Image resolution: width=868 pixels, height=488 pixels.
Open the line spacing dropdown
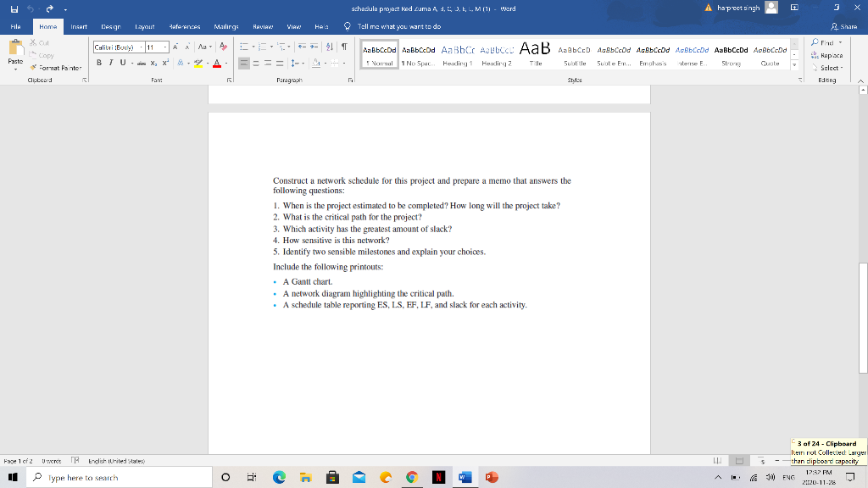point(294,62)
